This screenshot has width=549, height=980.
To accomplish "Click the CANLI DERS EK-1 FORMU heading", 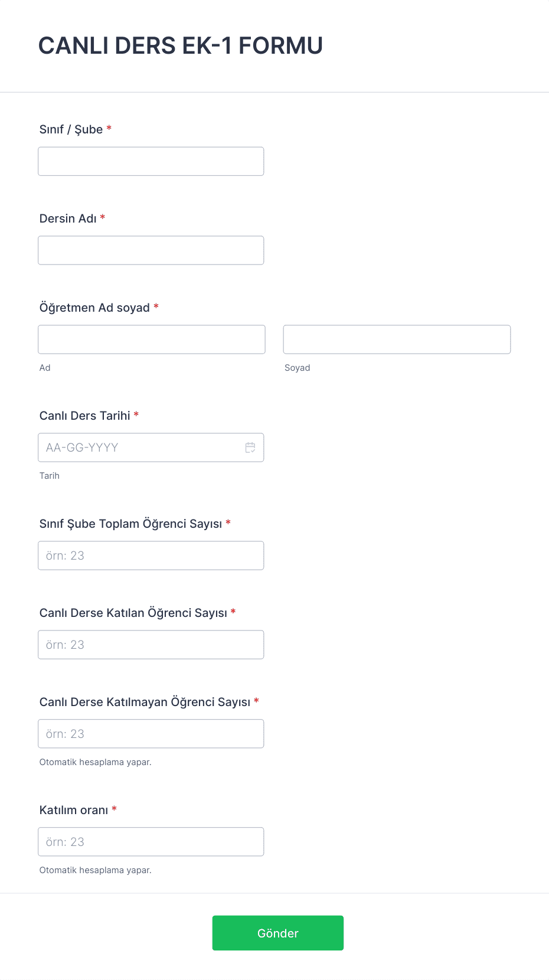I will point(181,45).
